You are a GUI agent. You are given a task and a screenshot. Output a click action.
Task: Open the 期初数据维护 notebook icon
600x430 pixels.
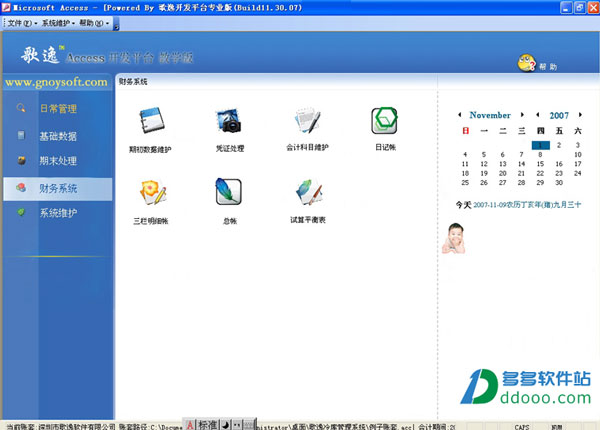pos(152,121)
